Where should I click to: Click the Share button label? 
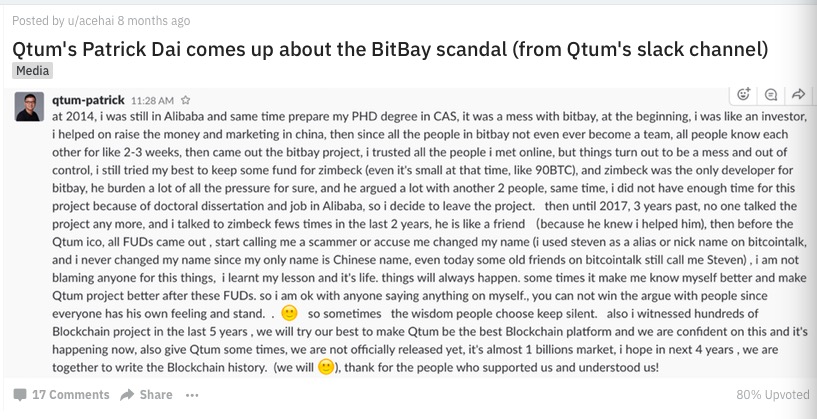[x=156, y=395]
